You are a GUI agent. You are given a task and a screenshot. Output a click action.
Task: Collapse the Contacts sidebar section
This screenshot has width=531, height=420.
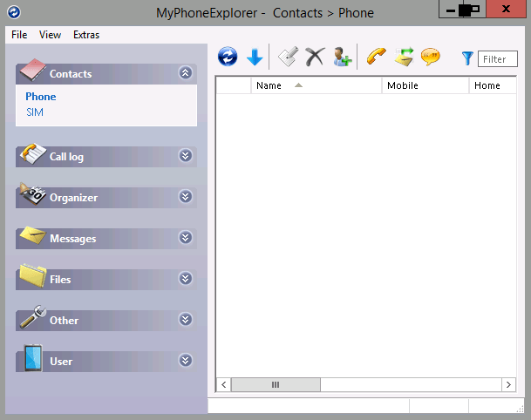tap(185, 73)
